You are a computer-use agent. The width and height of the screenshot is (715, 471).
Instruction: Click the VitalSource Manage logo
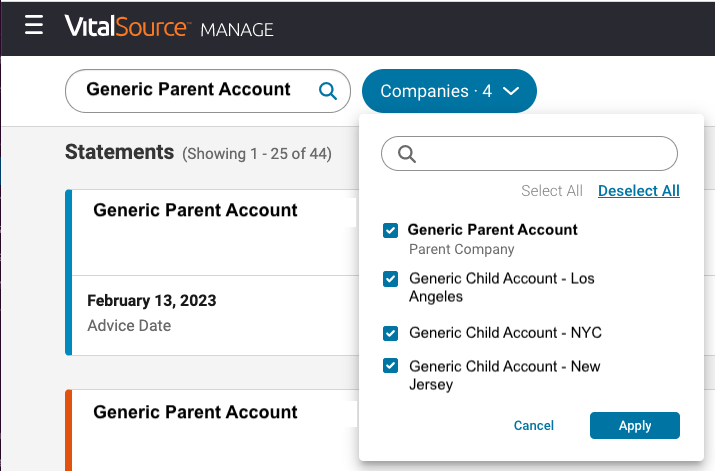pos(168,28)
